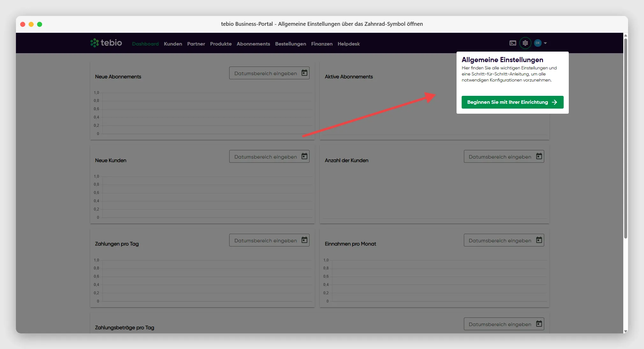Select the Finanzen menu item

click(322, 44)
